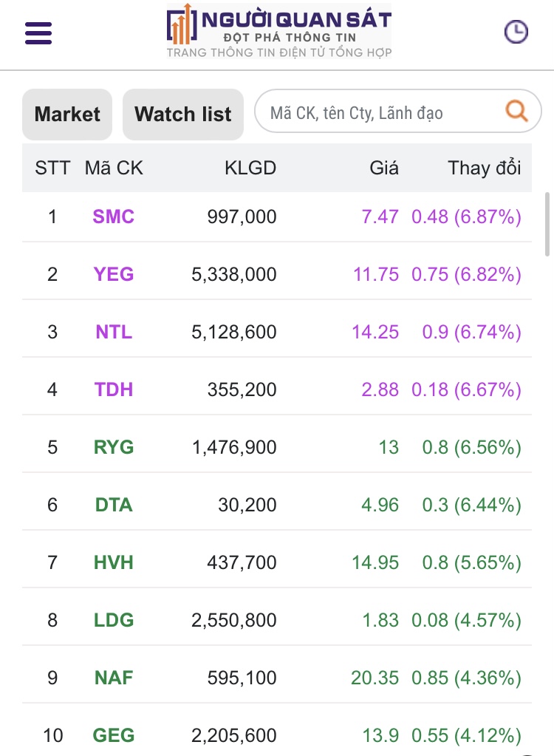The image size is (554, 756).
Task: Sort by the KLGD column header
Action: click(x=250, y=168)
